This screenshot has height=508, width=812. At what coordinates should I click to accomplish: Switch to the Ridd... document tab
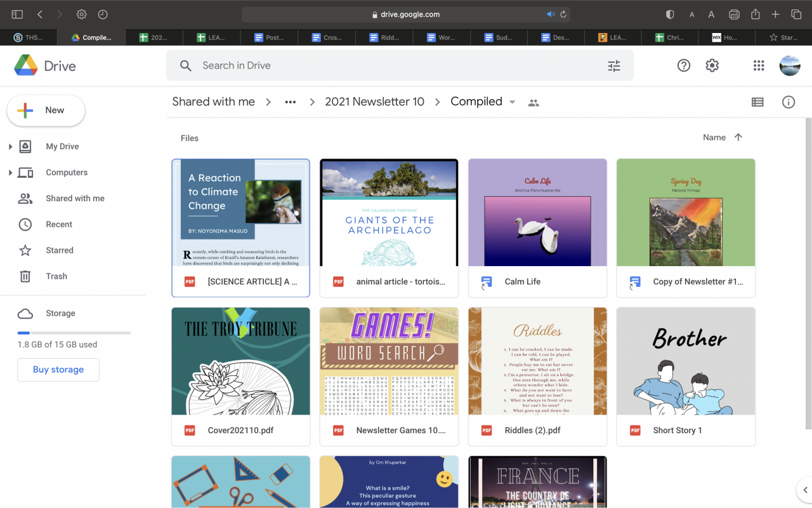(x=384, y=37)
